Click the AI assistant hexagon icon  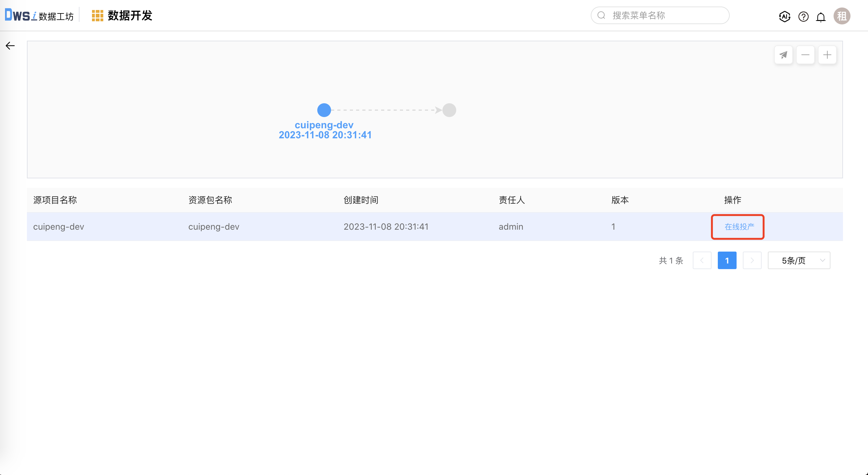(784, 16)
